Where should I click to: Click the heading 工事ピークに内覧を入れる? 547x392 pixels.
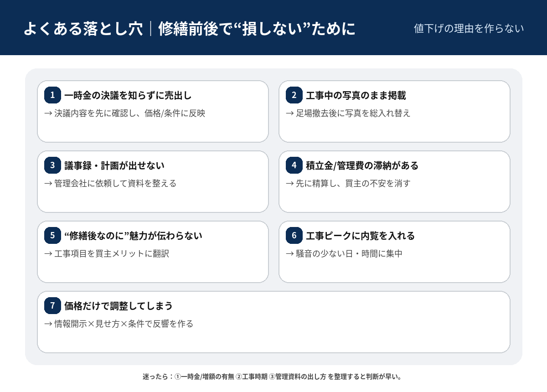[360, 236]
